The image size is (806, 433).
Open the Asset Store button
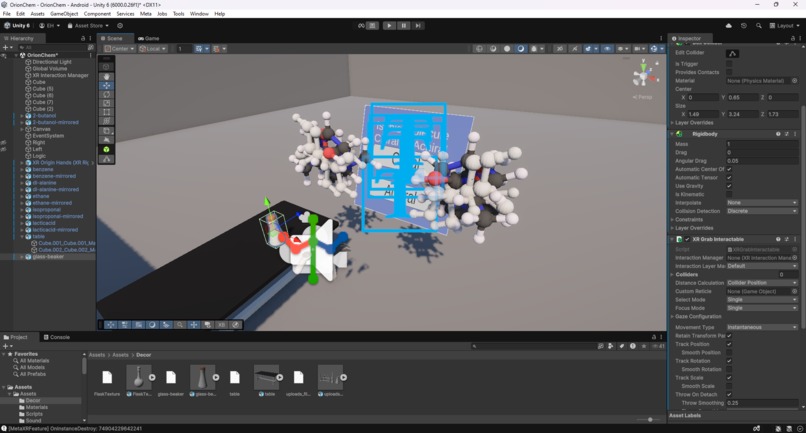coord(88,25)
